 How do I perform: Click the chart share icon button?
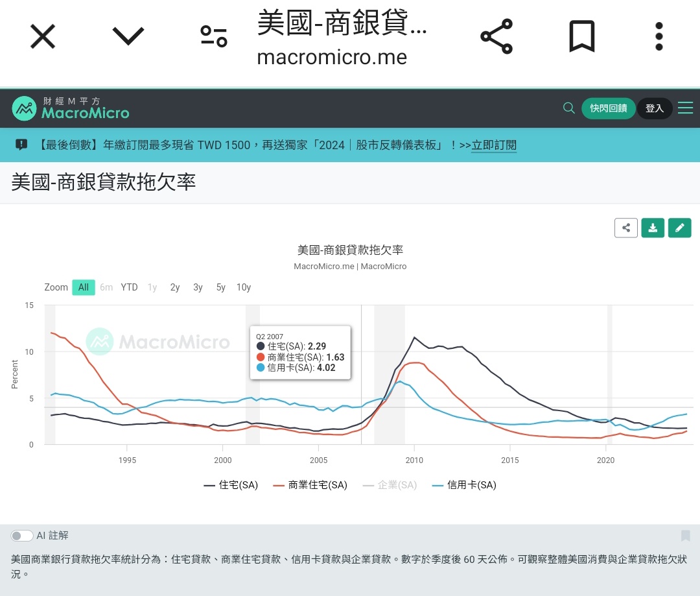(x=626, y=228)
